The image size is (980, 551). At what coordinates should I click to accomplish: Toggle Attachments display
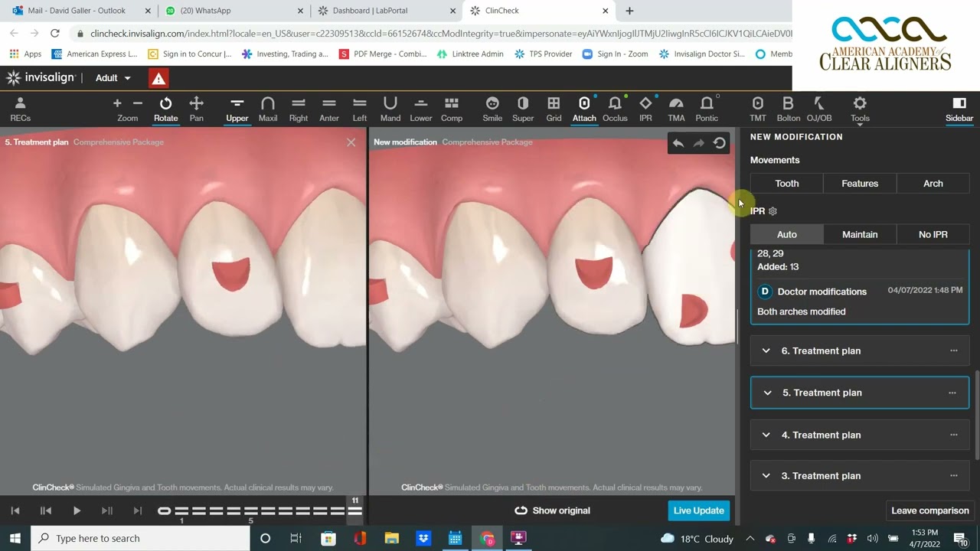tap(584, 109)
